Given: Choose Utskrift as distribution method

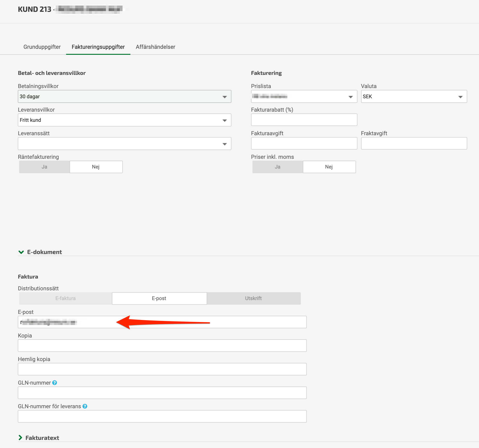Looking at the screenshot, I should [x=253, y=298].
